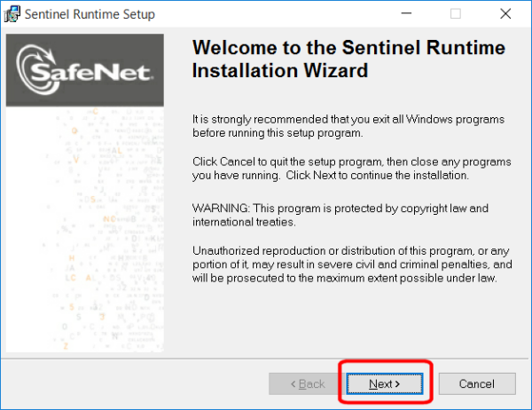Click the 'international treaties' text line
This screenshot has width=532, height=410.
[x=244, y=222]
